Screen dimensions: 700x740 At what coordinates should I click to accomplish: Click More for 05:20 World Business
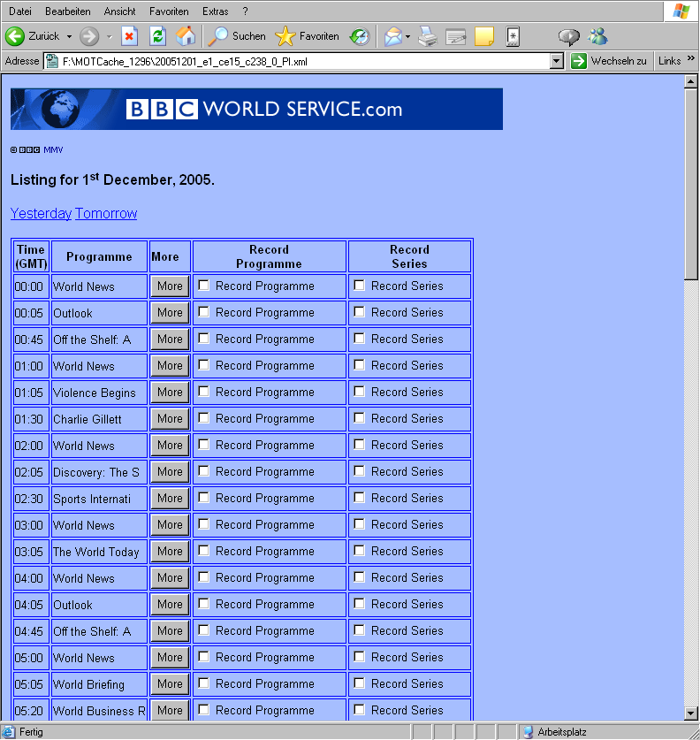[170, 710]
